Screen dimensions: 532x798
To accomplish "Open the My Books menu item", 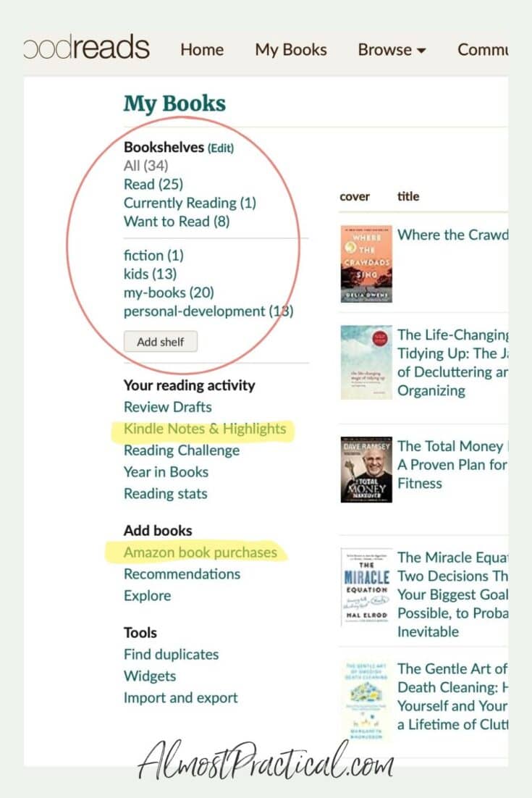I will pos(290,50).
